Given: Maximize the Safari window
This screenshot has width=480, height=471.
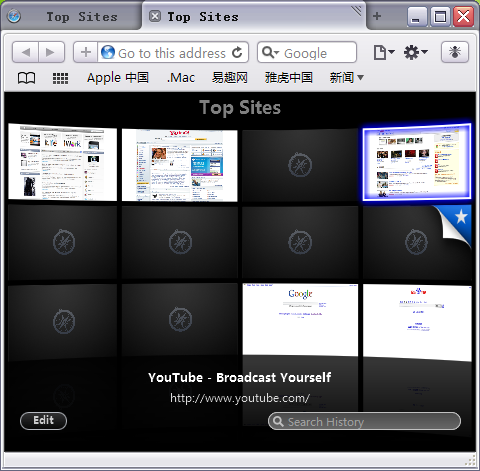Looking at the screenshot, I should point(440,16).
